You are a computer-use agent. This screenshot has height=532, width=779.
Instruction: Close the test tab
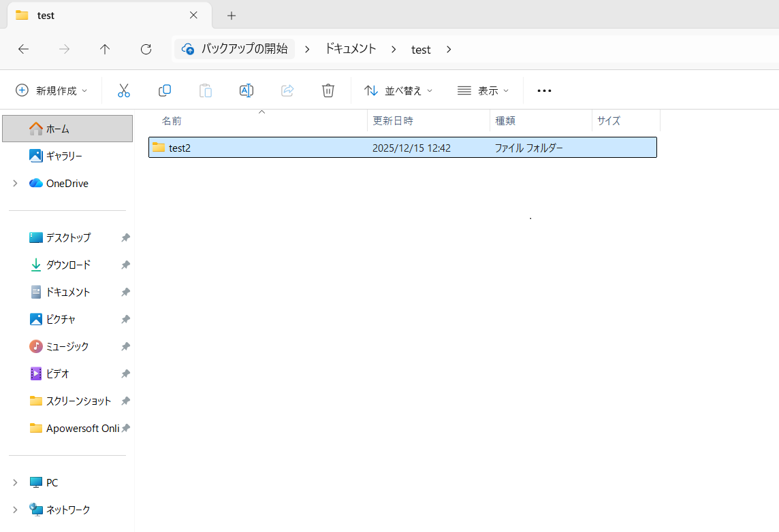point(194,16)
